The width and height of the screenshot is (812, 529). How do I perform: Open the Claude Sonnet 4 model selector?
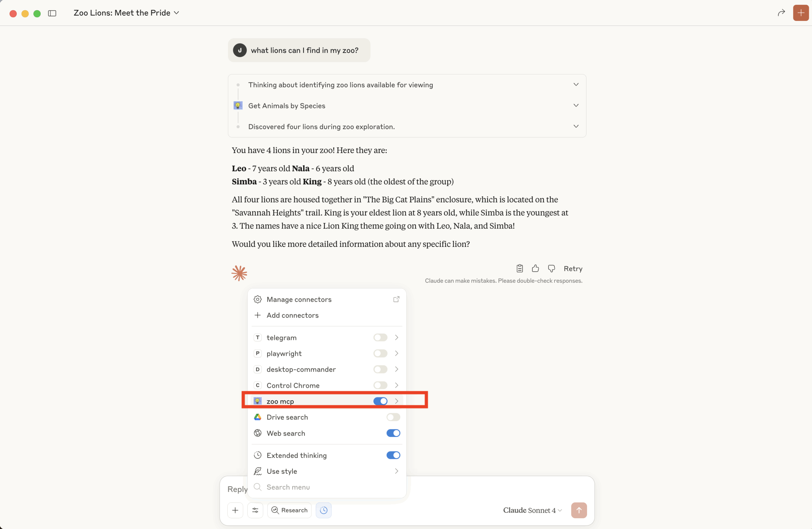point(532,510)
